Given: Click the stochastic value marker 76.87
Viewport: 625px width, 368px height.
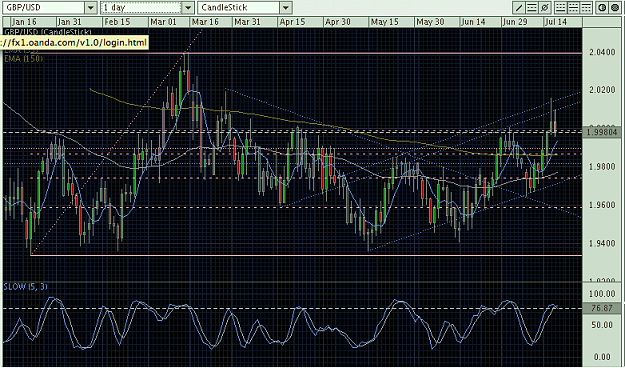Looking at the screenshot, I should click(602, 308).
